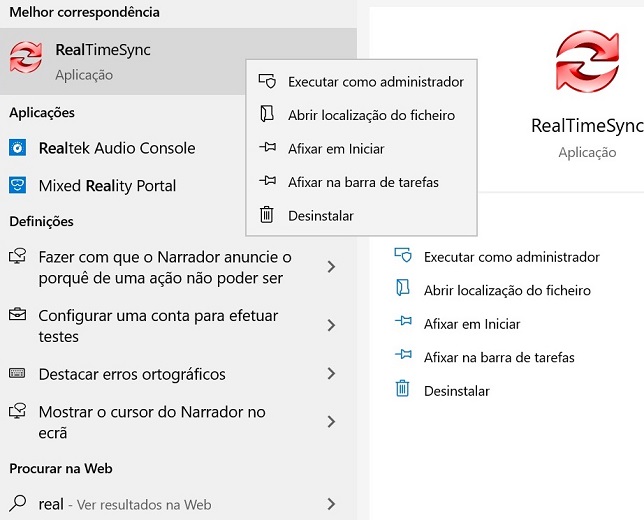Open Mostrar o cursor do Narrador no ecrã

click(178, 422)
